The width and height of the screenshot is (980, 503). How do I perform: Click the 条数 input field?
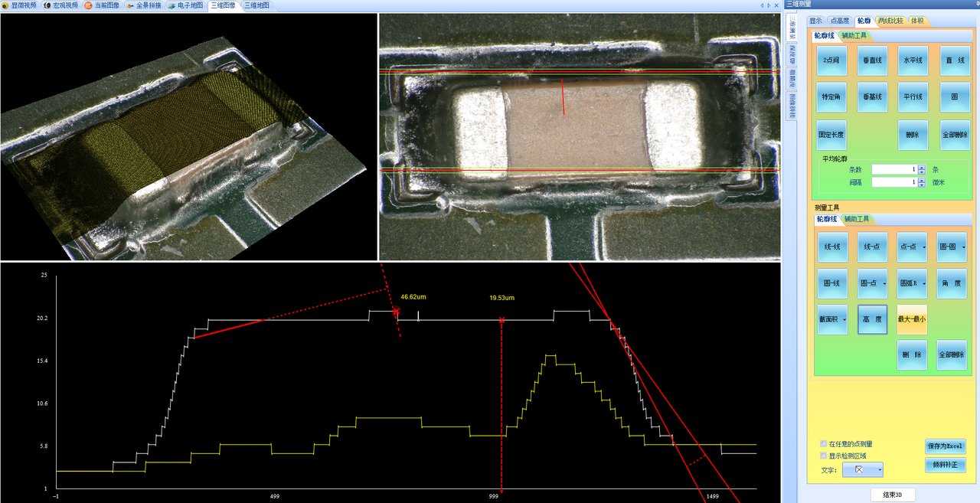(x=893, y=169)
